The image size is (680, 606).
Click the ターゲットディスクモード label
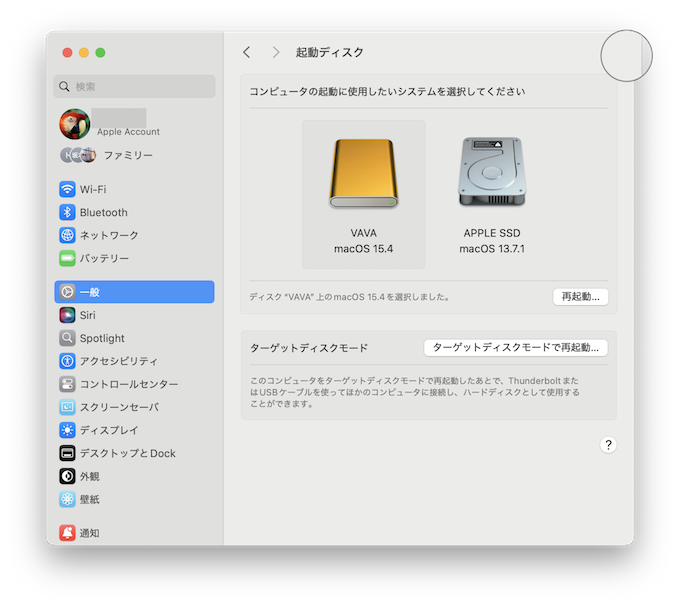[309, 348]
